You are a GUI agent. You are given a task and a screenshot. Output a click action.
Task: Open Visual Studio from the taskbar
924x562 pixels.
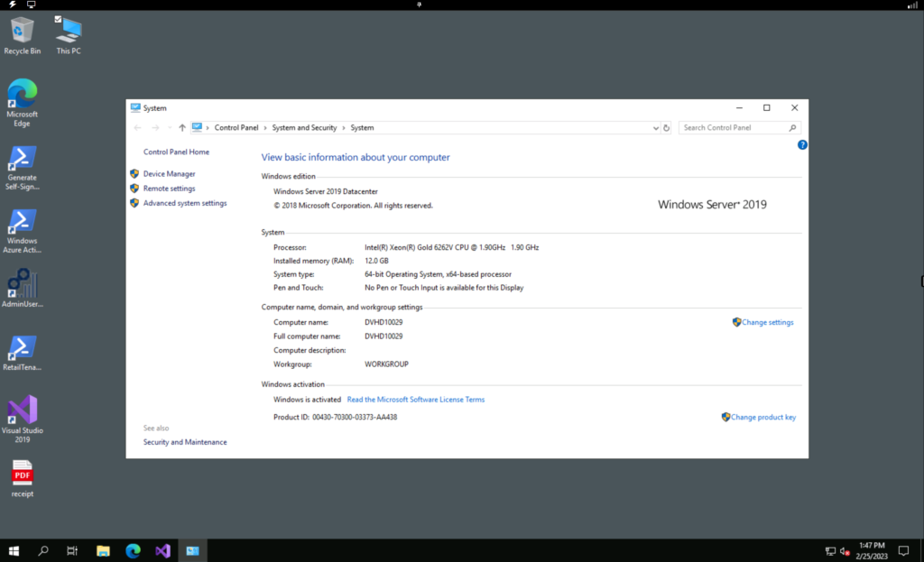(163, 551)
